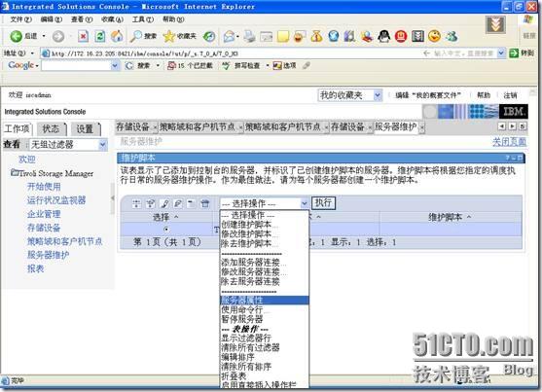This screenshot has width=542, height=392.
Task: Click the Google toolbar options (选项) icon
Action: coord(277,65)
